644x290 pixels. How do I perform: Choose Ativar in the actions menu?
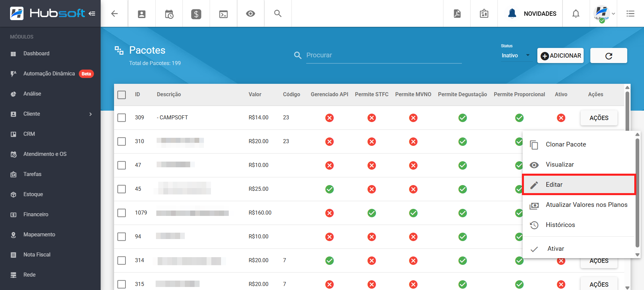(x=579, y=249)
